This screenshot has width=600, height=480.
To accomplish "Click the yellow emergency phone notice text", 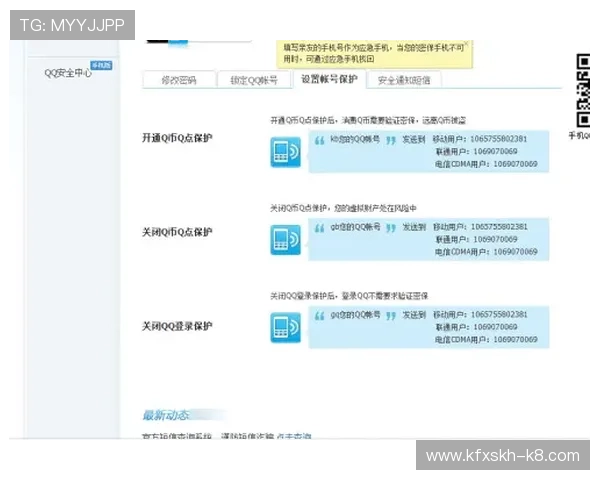I will point(370,52).
